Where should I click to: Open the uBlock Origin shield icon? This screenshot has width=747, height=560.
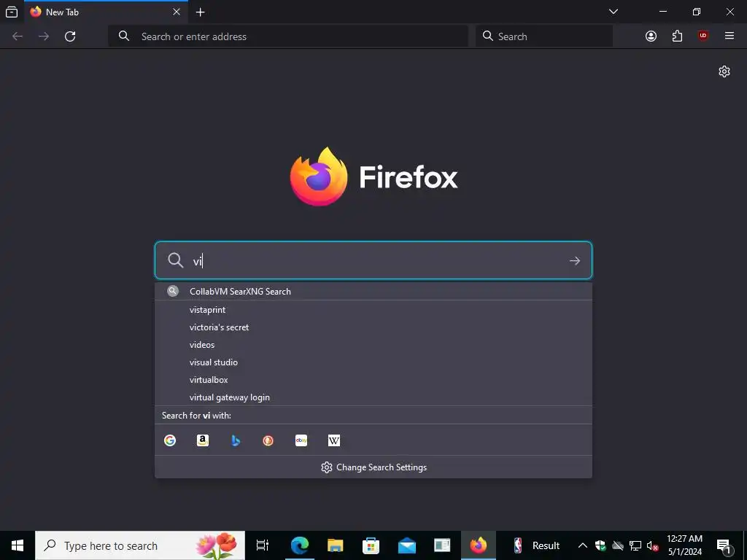[x=703, y=36]
